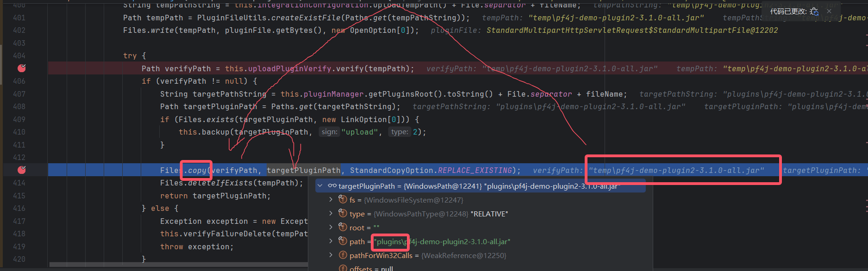Dismiss the 代码已更改 notification
The width and height of the screenshot is (868, 271).
tap(829, 11)
